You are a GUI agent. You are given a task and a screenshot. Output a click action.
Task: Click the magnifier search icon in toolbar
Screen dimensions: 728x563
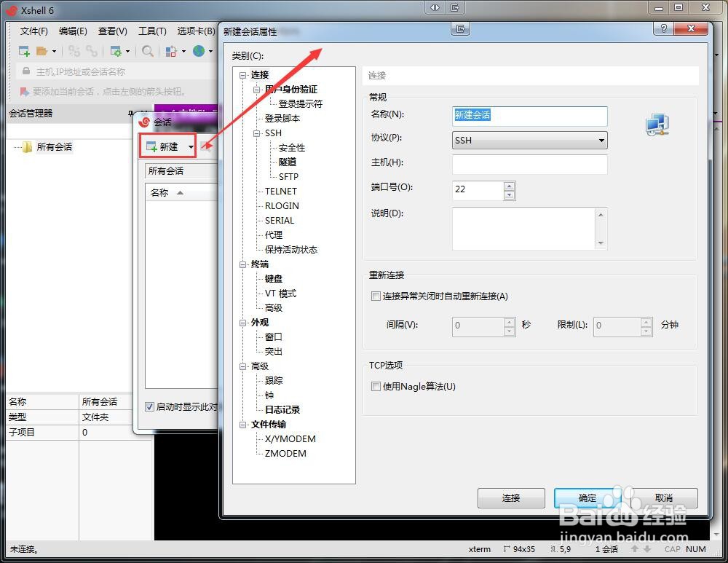pos(148,51)
